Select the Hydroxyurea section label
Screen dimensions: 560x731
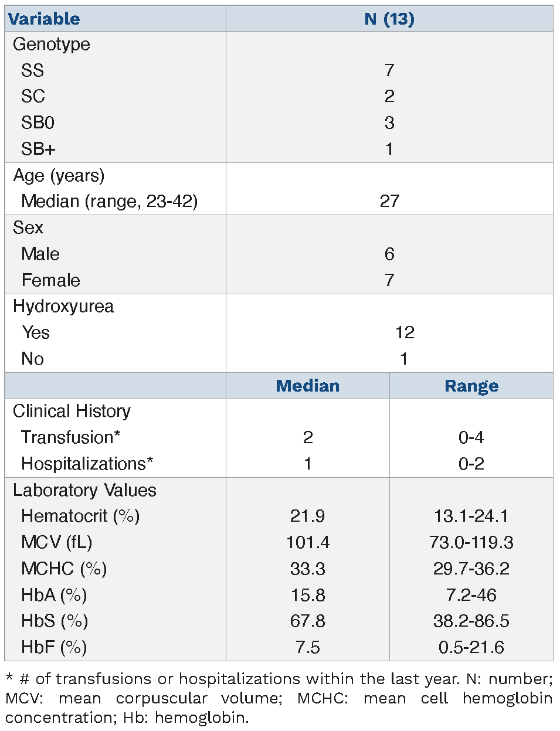(63, 307)
